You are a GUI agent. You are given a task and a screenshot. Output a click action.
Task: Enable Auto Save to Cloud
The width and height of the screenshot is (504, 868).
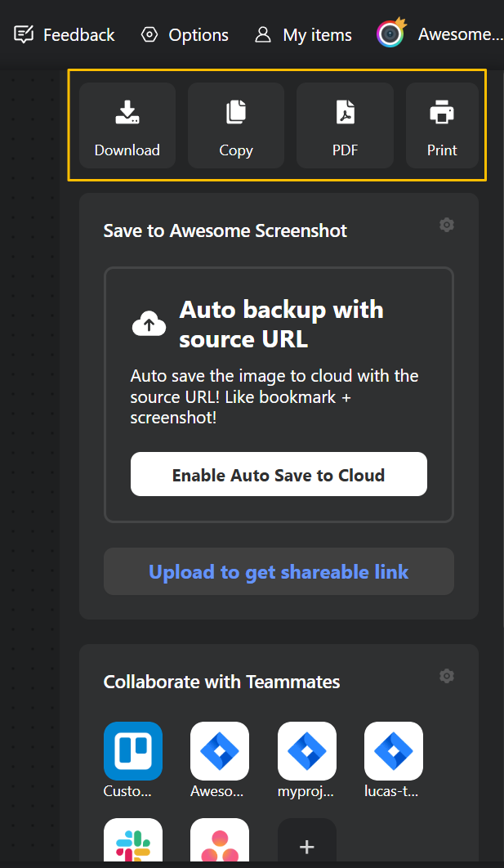279,473
